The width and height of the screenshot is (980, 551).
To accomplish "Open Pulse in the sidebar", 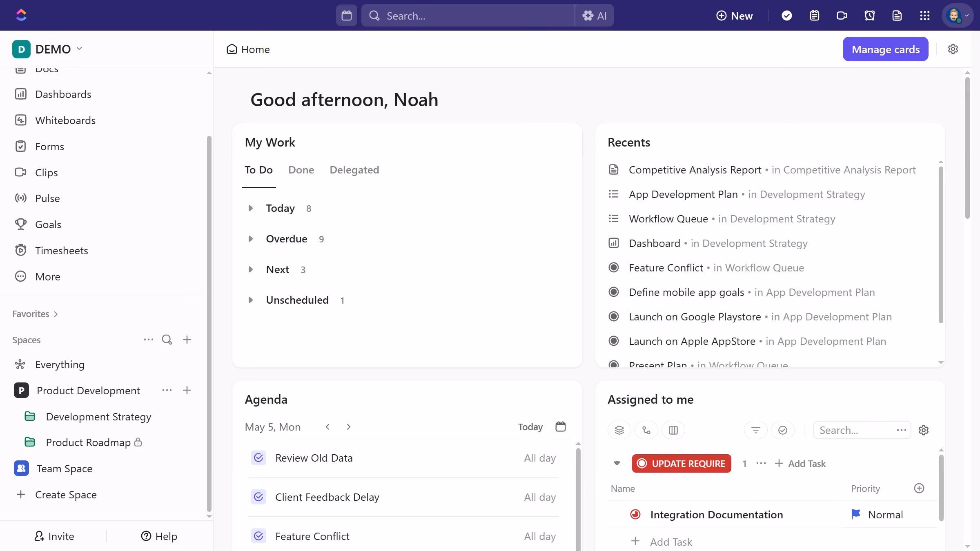I will (x=47, y=198).
